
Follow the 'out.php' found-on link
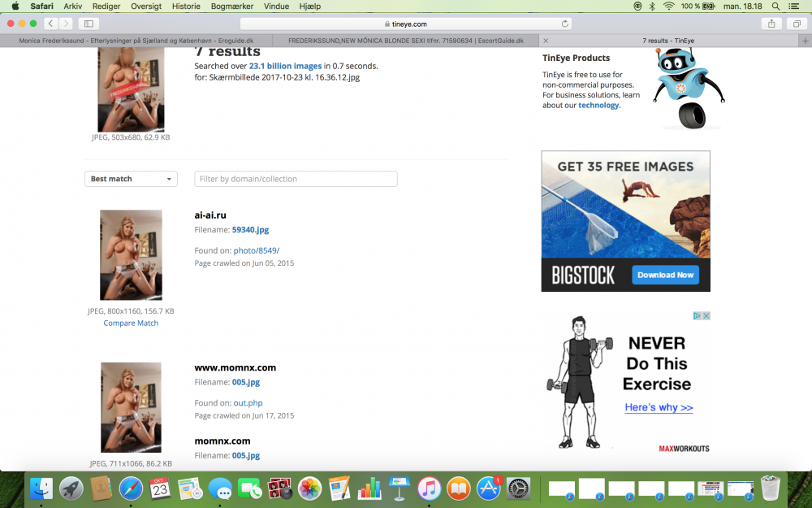pos(248,403)
